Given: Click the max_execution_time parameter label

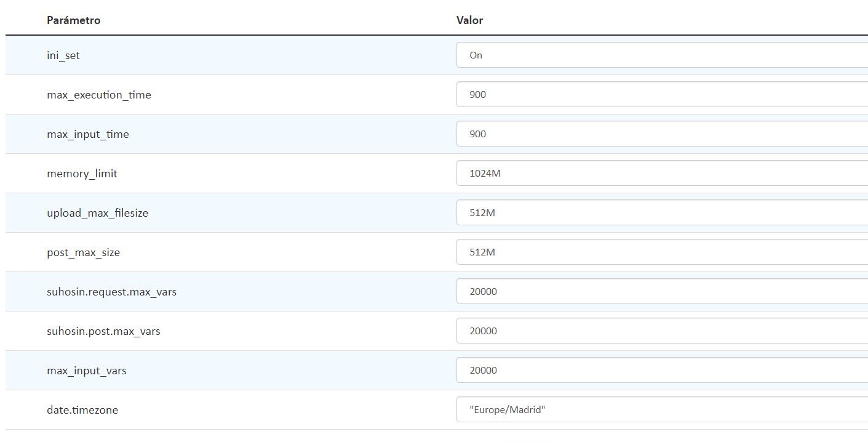Looking at the screenshot, I should [99, 95].
